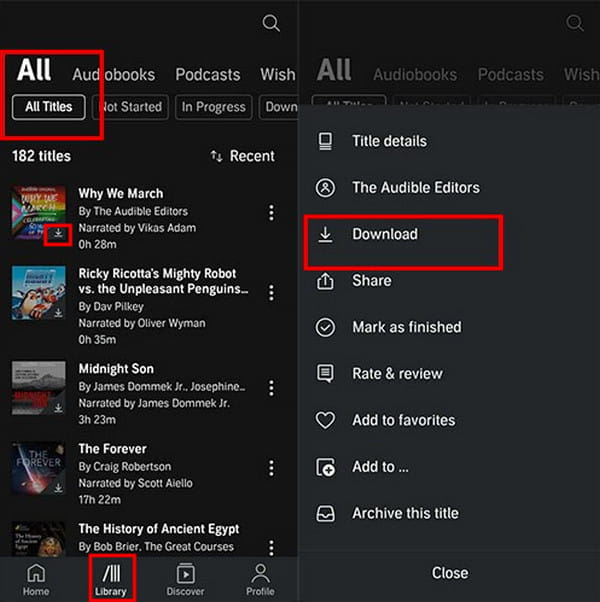
Task: Click the heart Add to favorites icon
Action: click(325, 420)
